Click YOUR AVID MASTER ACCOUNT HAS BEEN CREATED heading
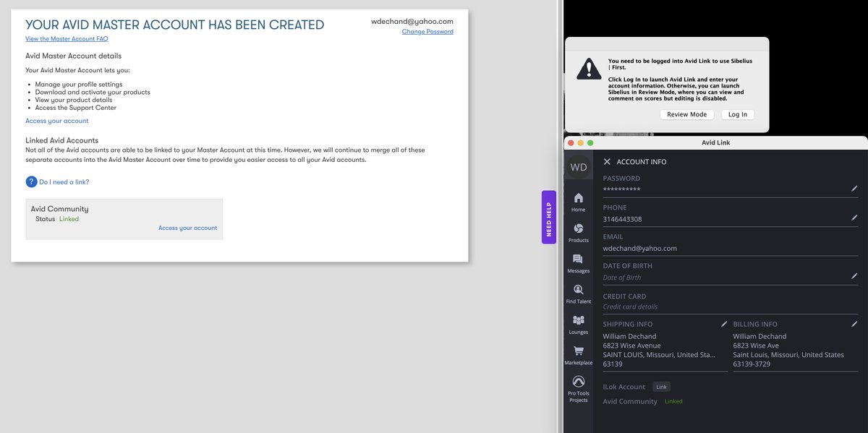This screenshot has width=868, height=433. point(175,25)
